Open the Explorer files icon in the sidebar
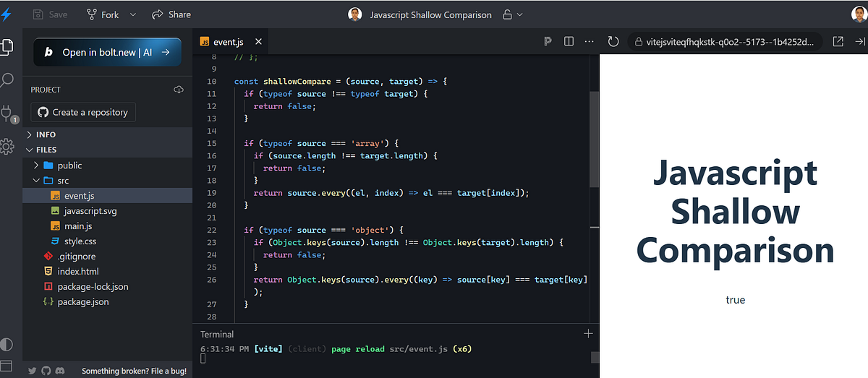The height and width of the screenshot is (378, 868). pyautogui.click(x=7, y=46)
